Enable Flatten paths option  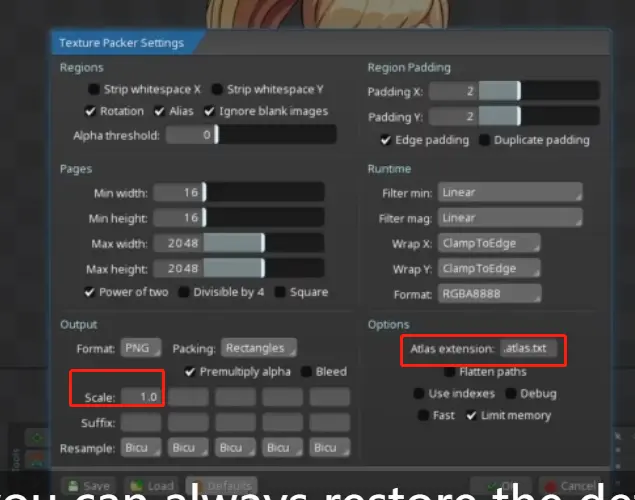[450, 372]
